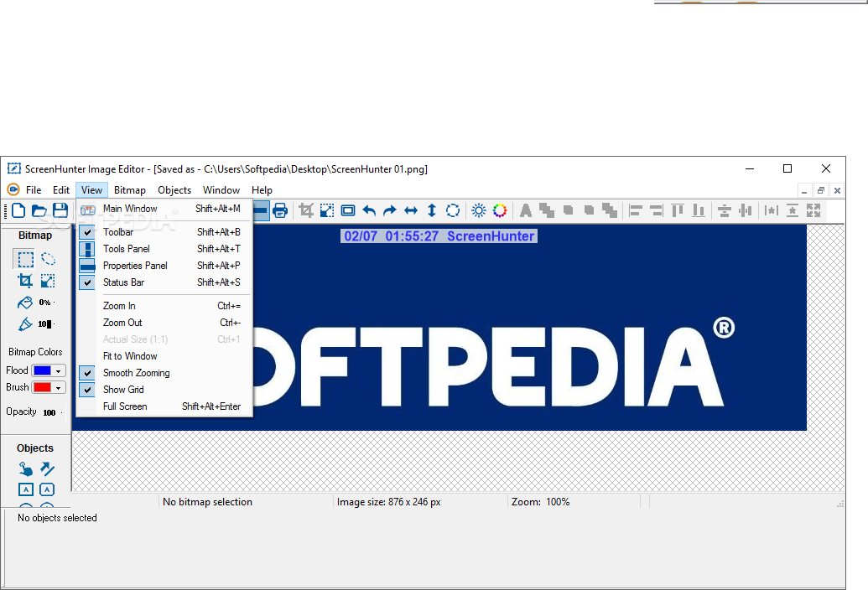The image size is (868, 590).
Task: Click the Zoom: 100% status bar entry
Action: coord(540,502)
